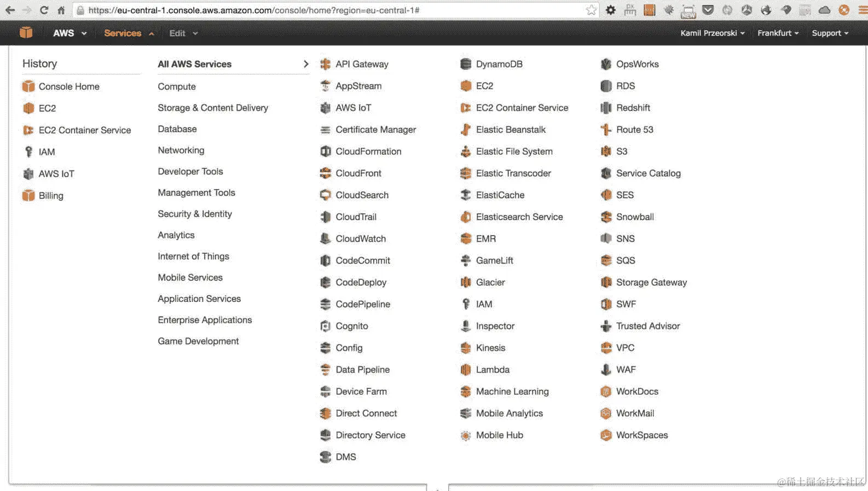The height and width of the screenshot is (491, 868).
Task: Open the Directory Service link
Action: click(363, 435)
